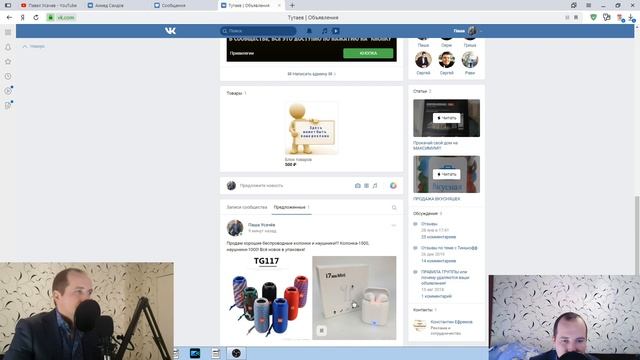
Task: Open the VK notifications bell in header
Action: (309, 31)
